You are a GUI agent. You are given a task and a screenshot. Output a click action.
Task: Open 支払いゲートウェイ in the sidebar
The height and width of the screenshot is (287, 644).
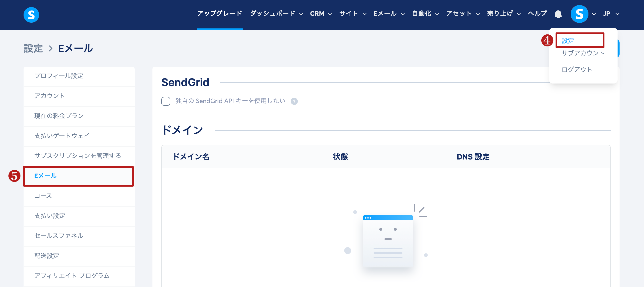[x=62, y=136]
